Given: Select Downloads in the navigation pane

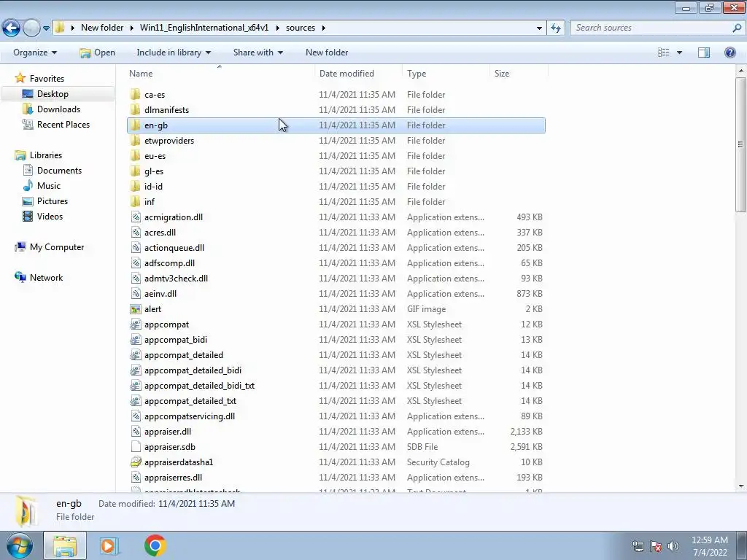Looking at the screenshot, I should (x=58, y=109).
